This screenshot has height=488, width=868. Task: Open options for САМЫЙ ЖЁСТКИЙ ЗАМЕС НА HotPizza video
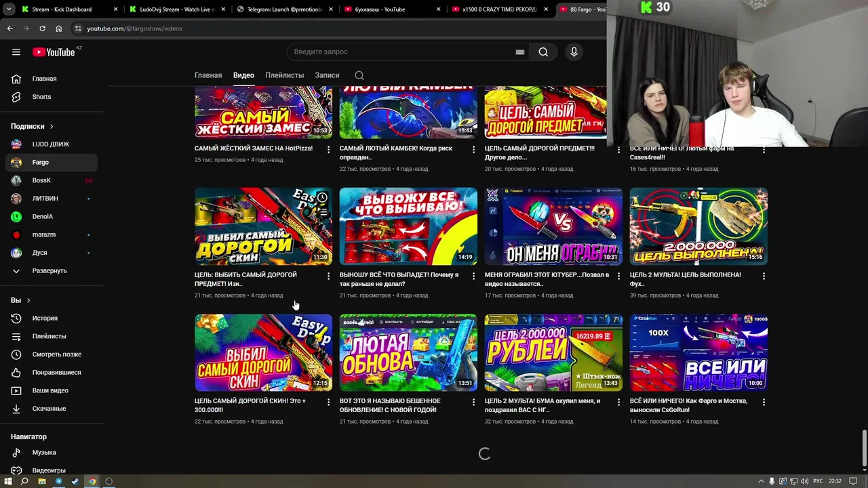click(328, 149)
